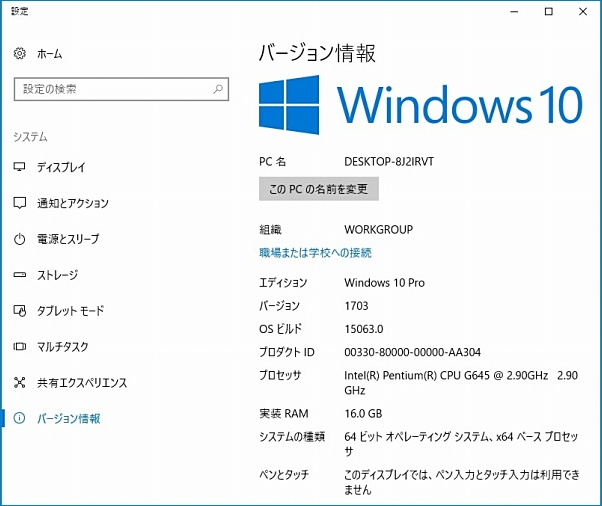Click edition value Windows 10 Pro
This screenshot has width=602, height=506.
(x=384, y=283)
